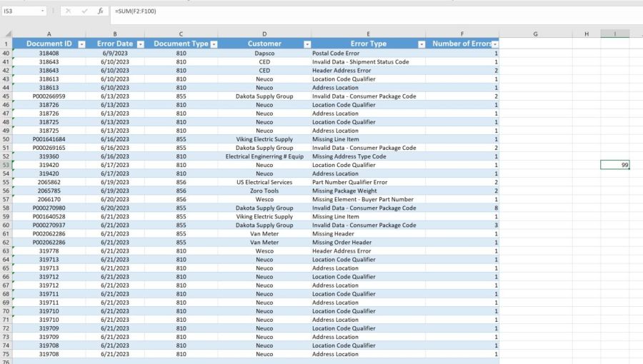Click the error count 3 in row 60
The image size is (643, 364).
(x=462, y=226)
